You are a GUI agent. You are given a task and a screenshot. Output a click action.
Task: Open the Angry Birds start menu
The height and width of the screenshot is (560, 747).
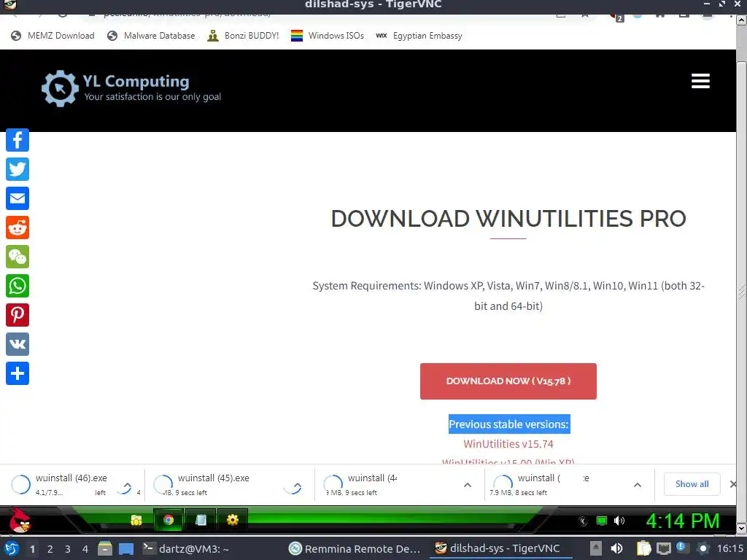(19, 519)
